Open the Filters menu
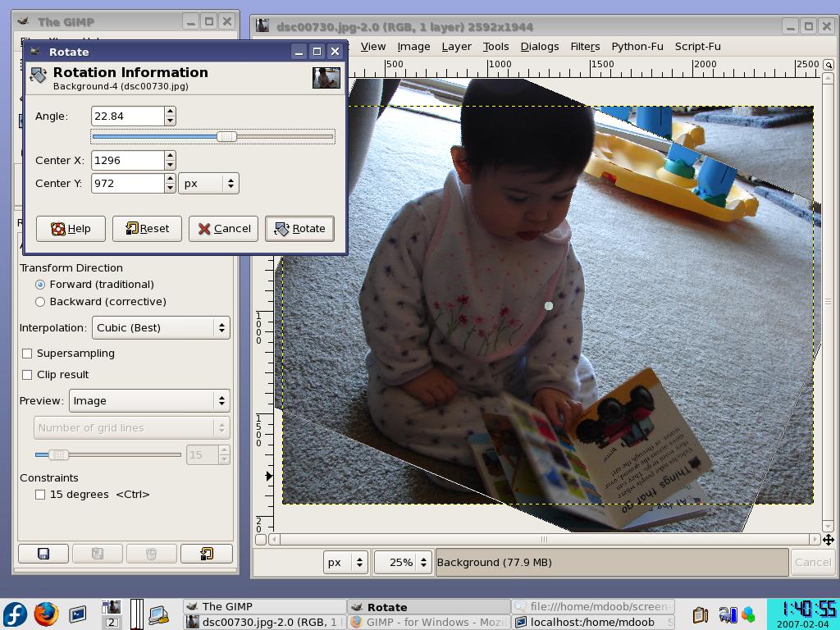This screenshot has height=630, width=840. 585,47
